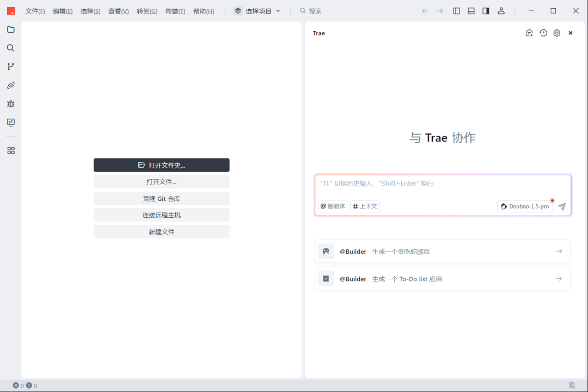Screen dimensions: 588x392
Task: Select 生成一个 To-Do list 应用 suggestion
Action: pyautogui.click(x=443, y=279)
